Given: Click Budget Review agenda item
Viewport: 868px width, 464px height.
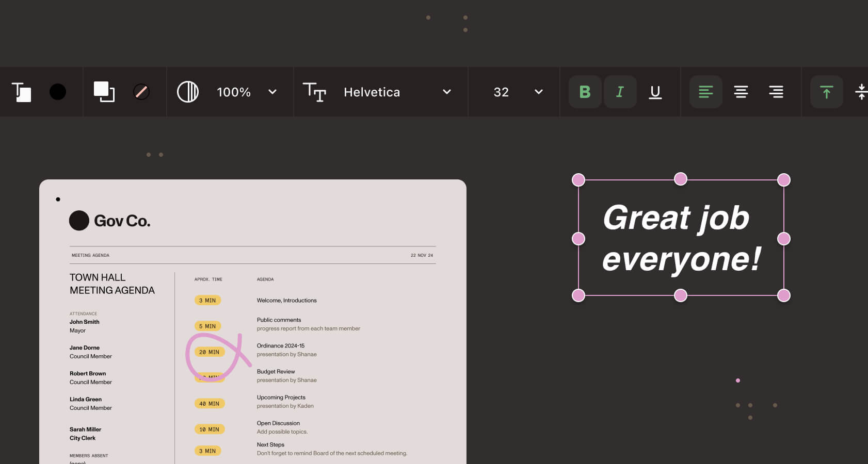Looking at the screenshot, I should coord(276,371).
